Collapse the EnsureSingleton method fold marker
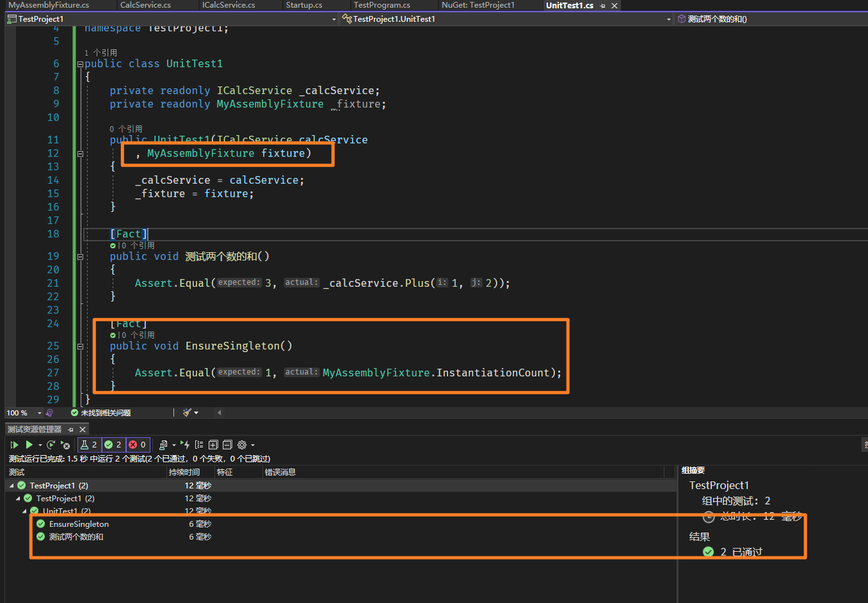 [80, 346]
